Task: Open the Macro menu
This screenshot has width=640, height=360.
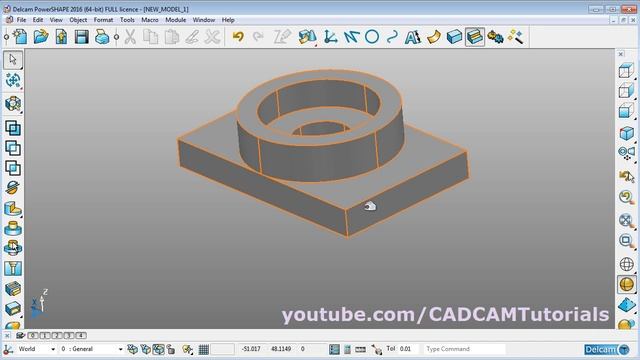Action: tap(150, 20)
